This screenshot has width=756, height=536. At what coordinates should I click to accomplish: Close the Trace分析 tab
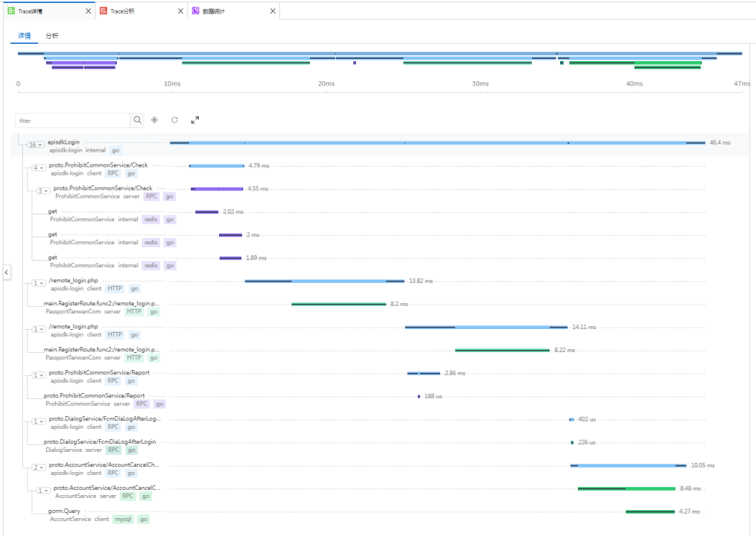[x=181, y=11]
